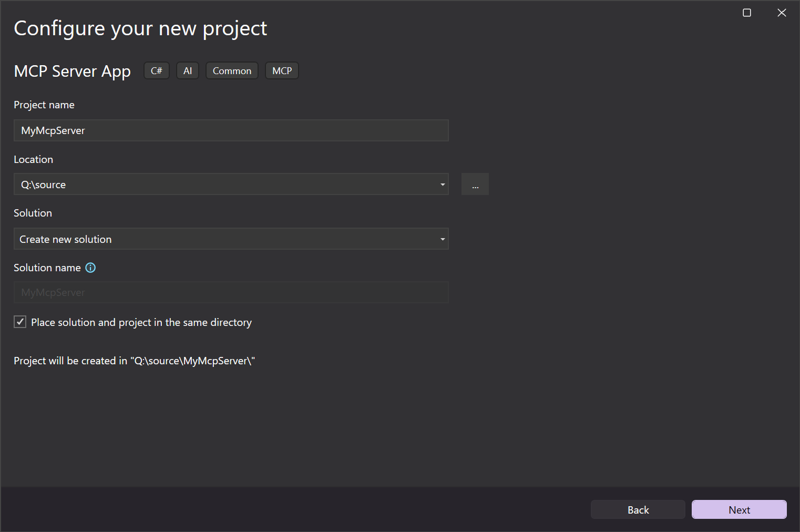
Task: Maximize the dialog window
Action: click(746, 12)
